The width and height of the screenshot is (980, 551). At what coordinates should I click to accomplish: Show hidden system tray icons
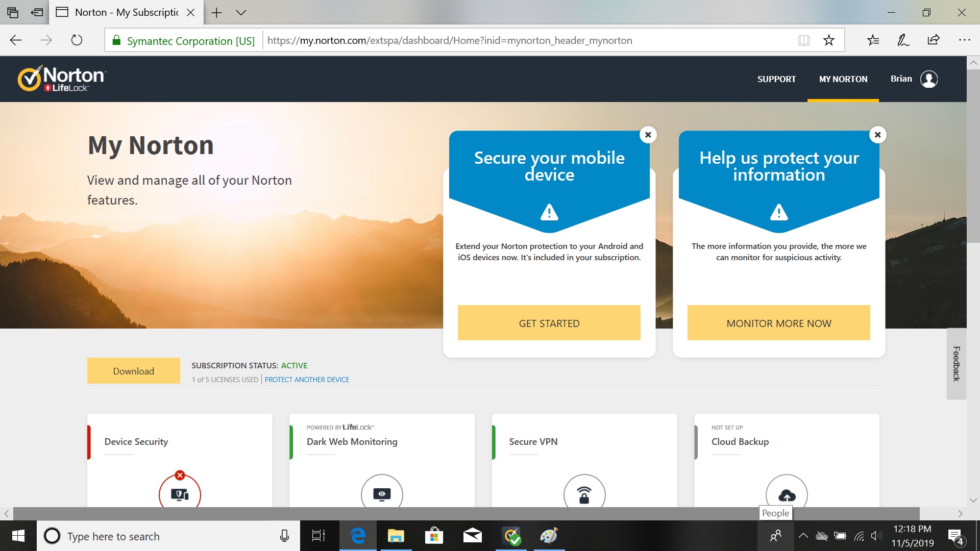pos(803,536)
